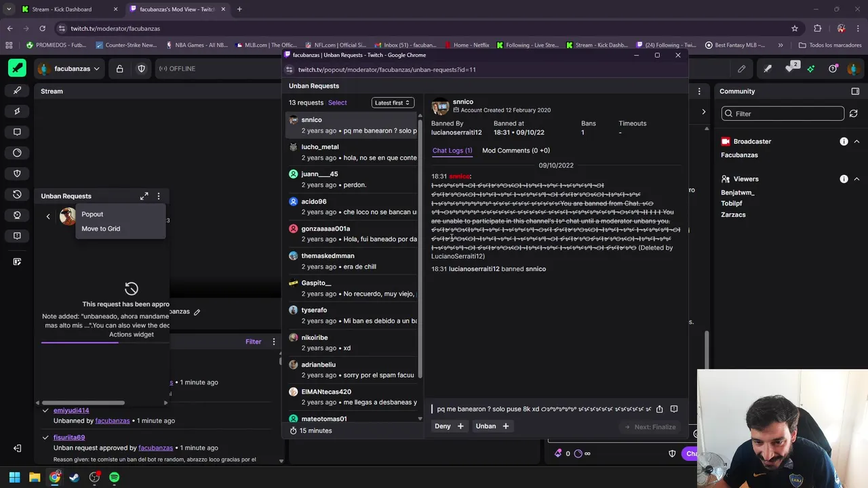Open the Latest first sort dropdown

tap(393, 102)
